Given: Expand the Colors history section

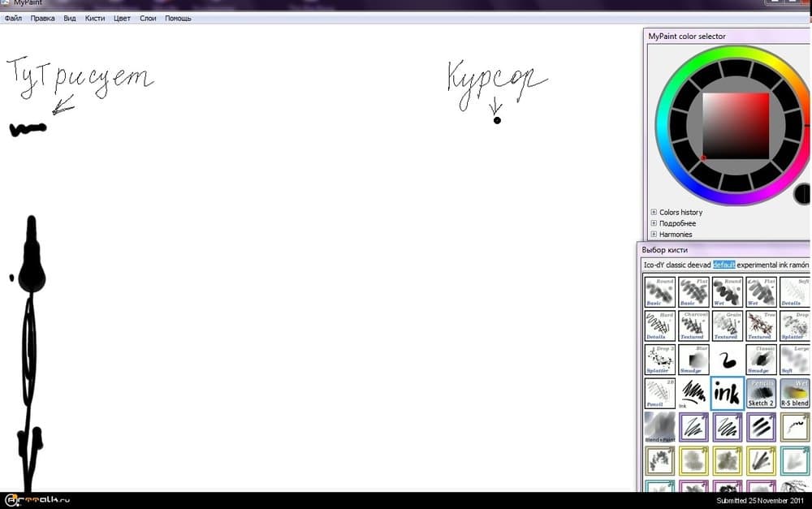Looking at the screenshot, I should tap(654, 213).
